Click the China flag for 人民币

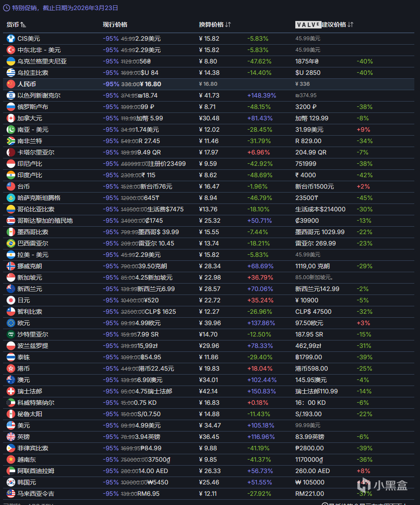tap(11, 84)
